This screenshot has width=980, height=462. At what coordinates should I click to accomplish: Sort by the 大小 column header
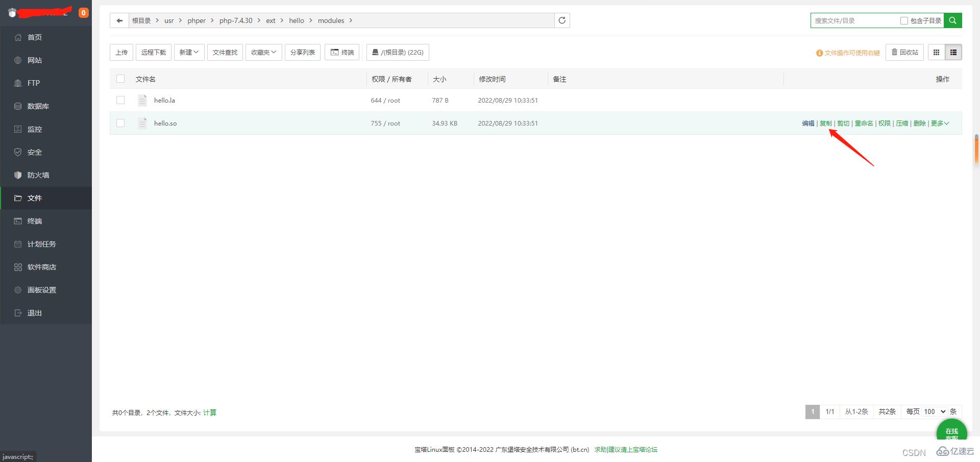(x=439, y=79)
